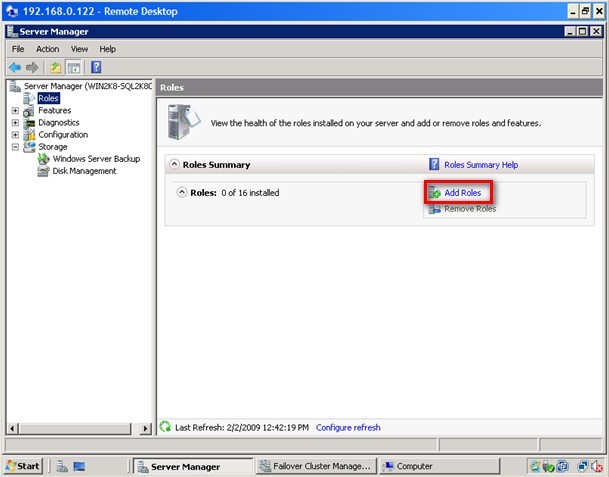Click the Last Refresh timestamp text

pos(242,427)
